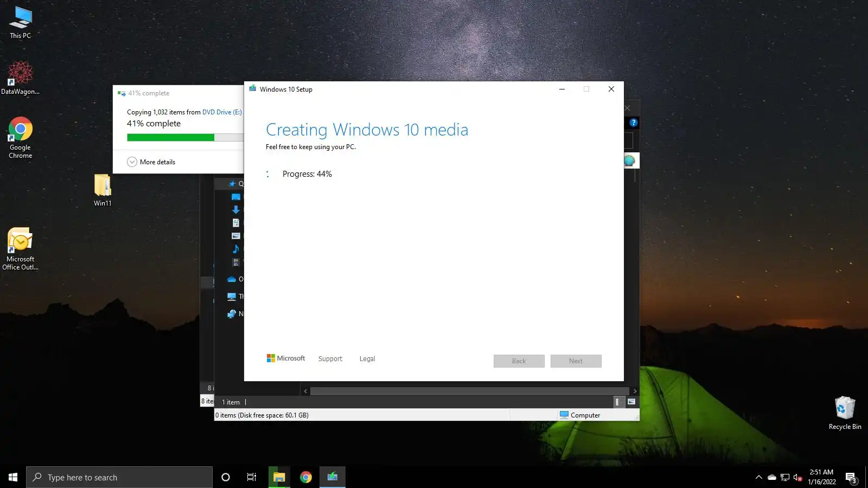Select the Pictures icon in Explorer sidebar
The width and height of the screenshot is (868, 488).
236,236
